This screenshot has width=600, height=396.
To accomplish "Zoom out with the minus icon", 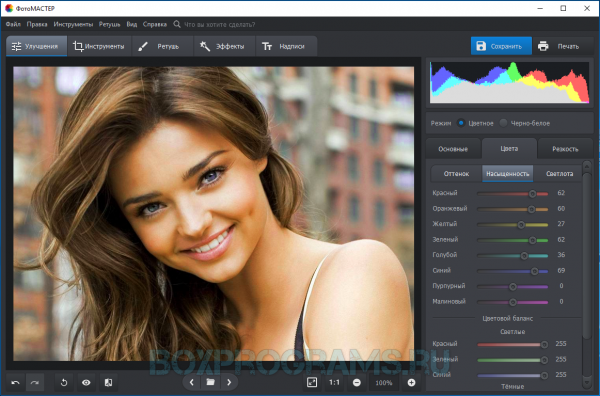I will point(357,382).
